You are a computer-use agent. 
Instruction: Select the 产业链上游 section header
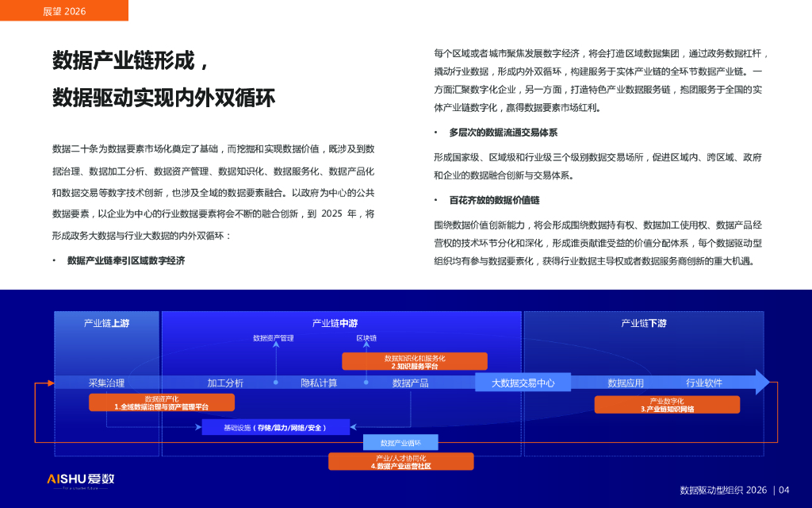point(106,323)
